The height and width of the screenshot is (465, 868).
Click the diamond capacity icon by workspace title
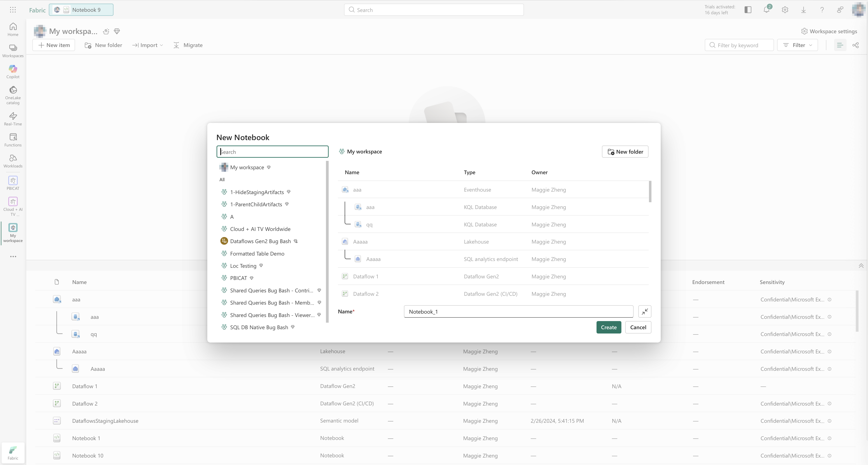coord(117,31)
